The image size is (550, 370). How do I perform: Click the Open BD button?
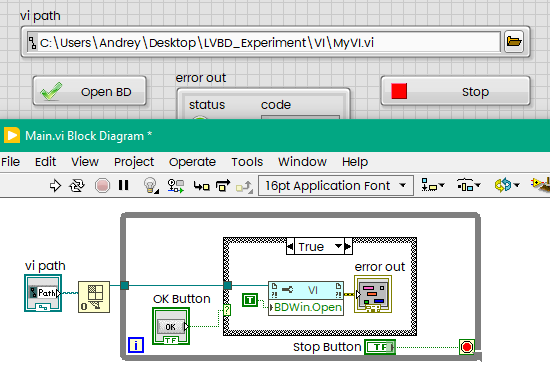pos(89,91)
